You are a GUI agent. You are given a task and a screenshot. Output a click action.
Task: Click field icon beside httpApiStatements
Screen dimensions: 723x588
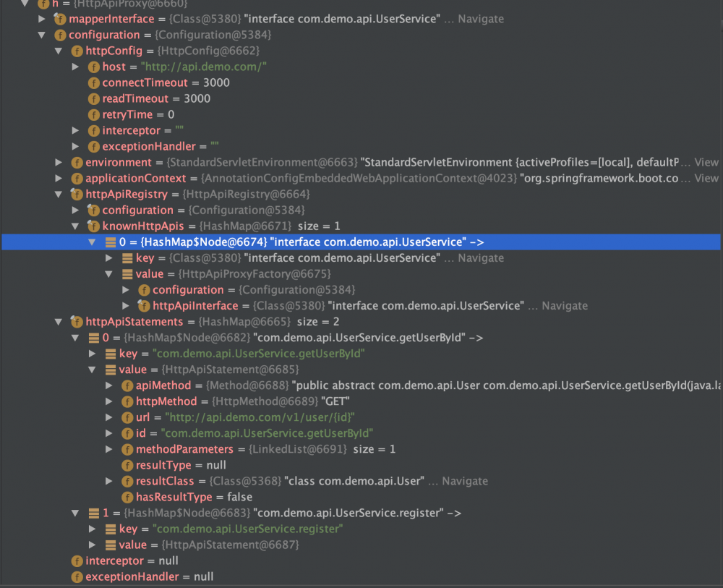point(77,322)
